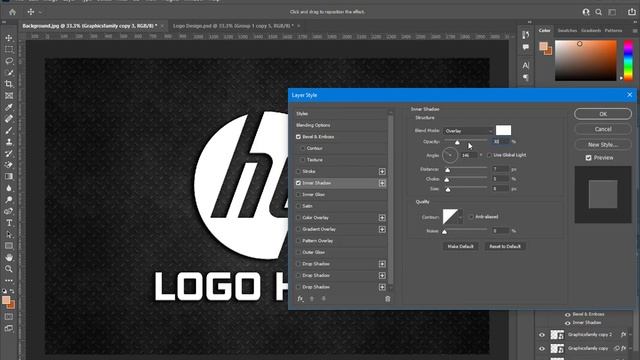Click the Opacity value input field
The height and width of the screenshot is (360, 640).
pyautogui.click(x=500, y=141)
